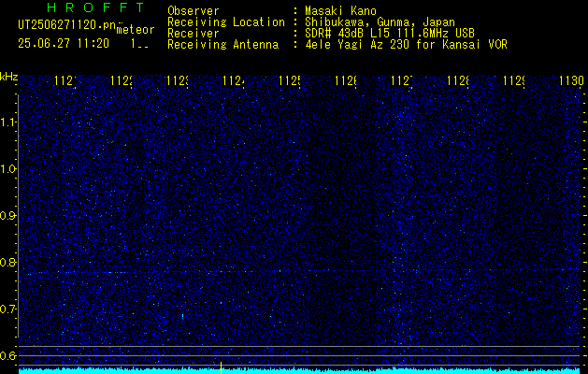Click the 1124 time marker

coord(234,81)
